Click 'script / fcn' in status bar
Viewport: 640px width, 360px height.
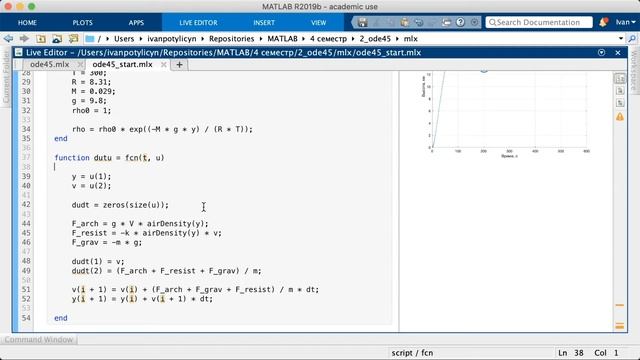tap(412, 353)
